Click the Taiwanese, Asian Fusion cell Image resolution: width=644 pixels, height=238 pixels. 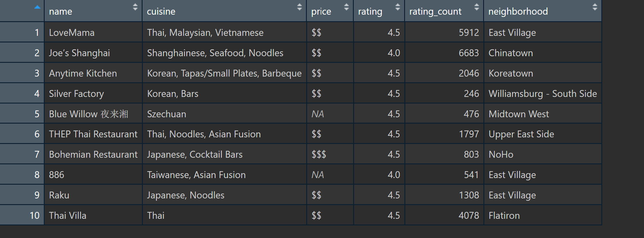[x=196, y=175]
